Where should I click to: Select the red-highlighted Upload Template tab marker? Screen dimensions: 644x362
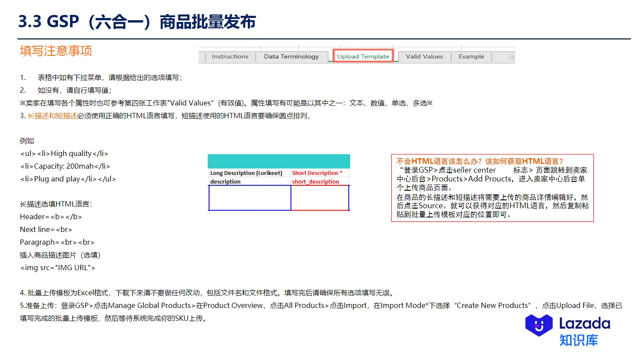(363, 56)
